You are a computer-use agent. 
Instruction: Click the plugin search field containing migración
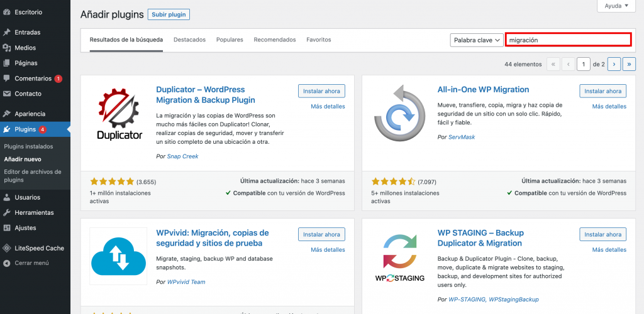[568, 40]
